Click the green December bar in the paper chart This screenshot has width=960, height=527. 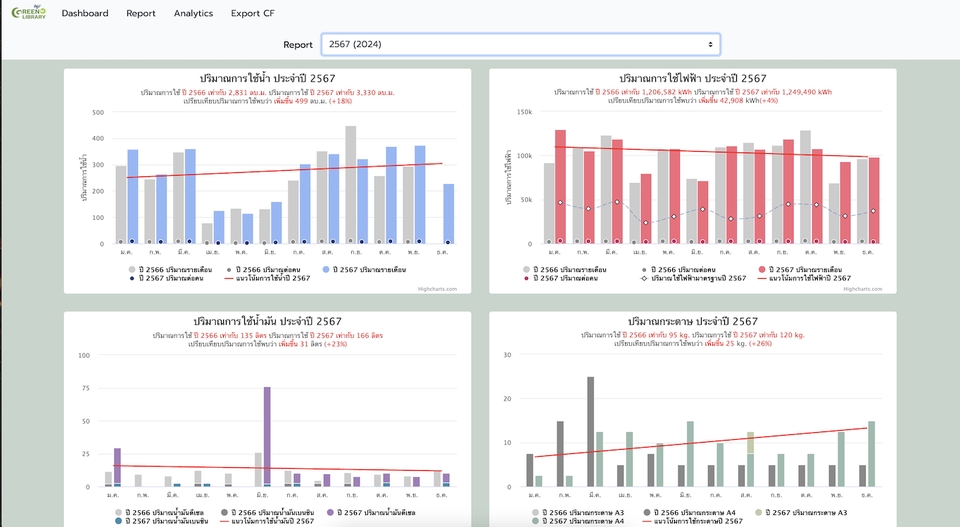871,454
